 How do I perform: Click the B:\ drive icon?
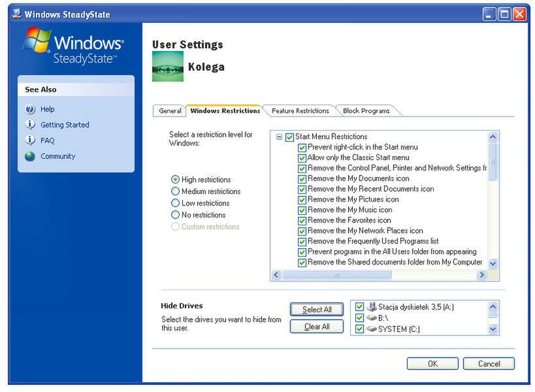point(372,318)
